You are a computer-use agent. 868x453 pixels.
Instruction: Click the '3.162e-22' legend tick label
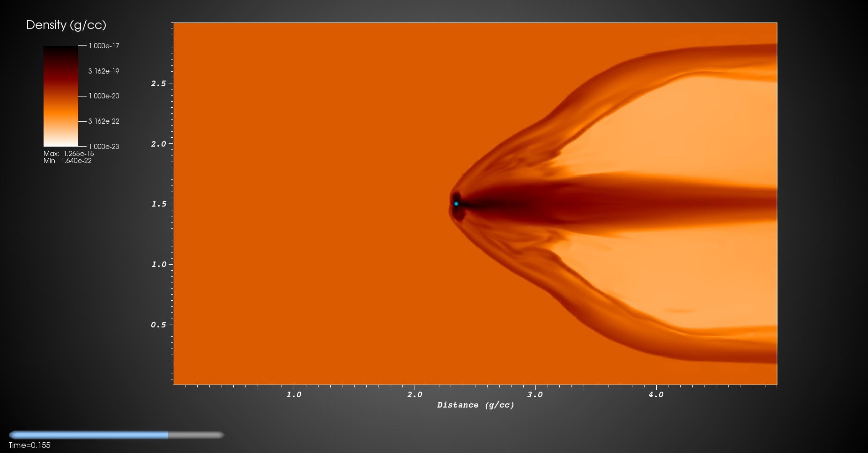(104, 121)
